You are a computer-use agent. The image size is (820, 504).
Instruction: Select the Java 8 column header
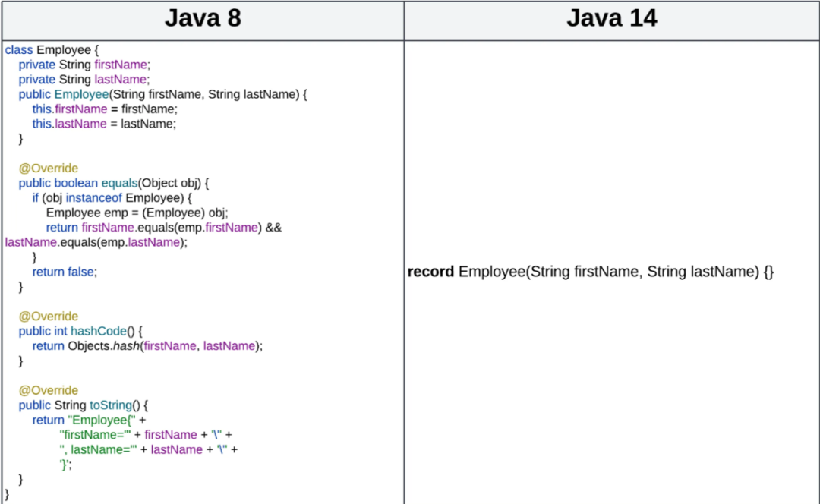click(202, 18)
